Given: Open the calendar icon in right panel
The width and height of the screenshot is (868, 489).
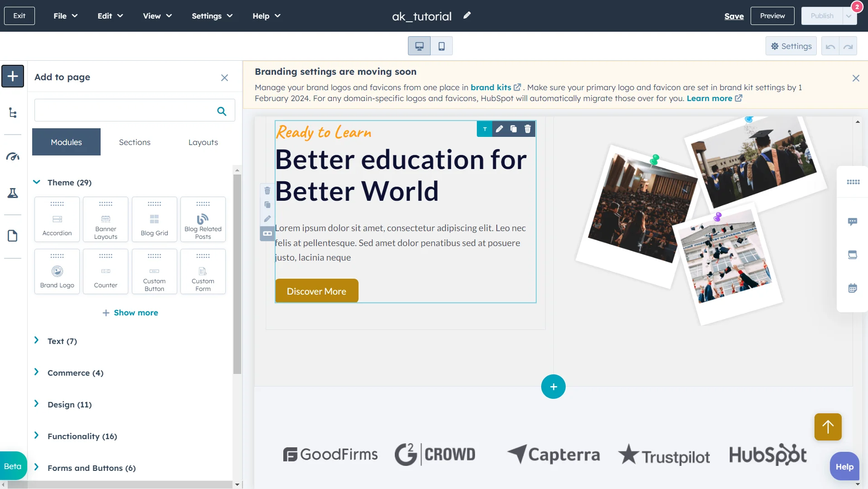Looking at the screenshot, I should click(853, 288).
